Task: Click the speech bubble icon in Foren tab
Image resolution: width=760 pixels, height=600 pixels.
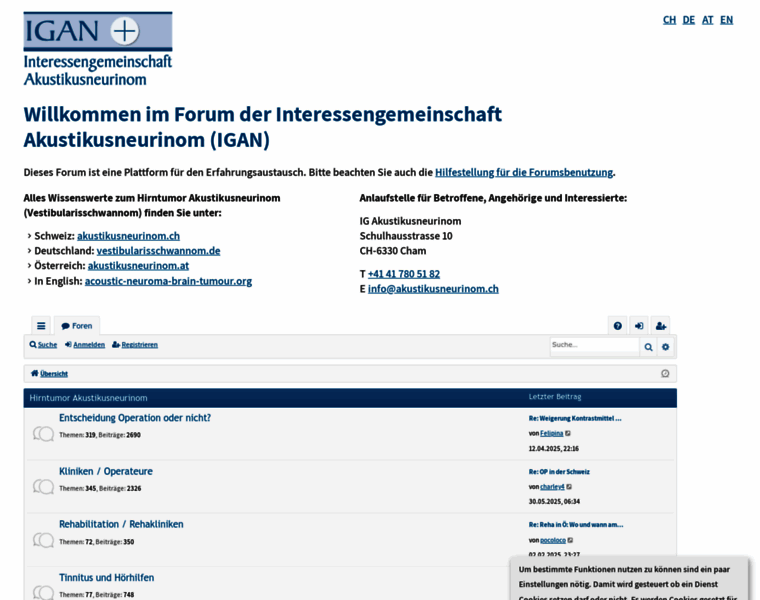Action: tap(65, 326)
